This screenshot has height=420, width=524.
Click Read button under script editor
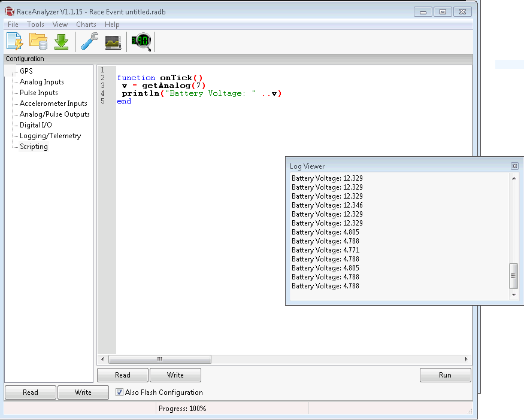[123, 375]
